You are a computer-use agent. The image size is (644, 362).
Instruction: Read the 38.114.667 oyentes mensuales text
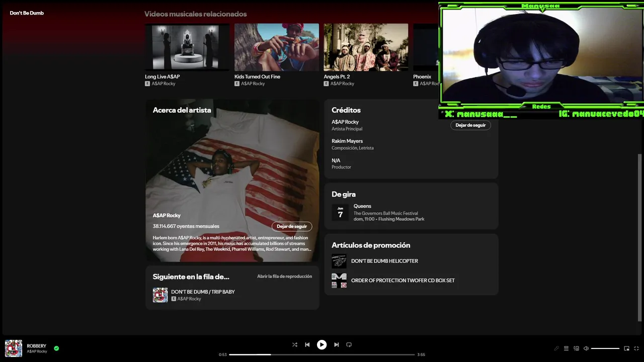tap(186, 226)
